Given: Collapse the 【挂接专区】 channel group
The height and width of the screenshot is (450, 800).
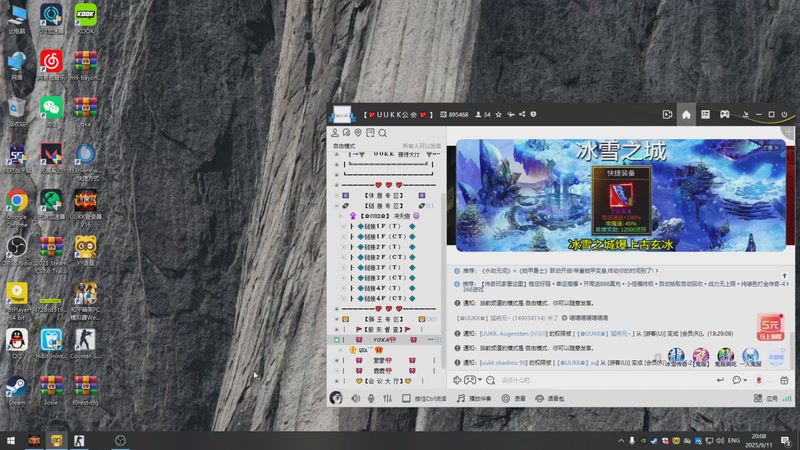Looking at the screenshot, I should (x=337, y=206).
